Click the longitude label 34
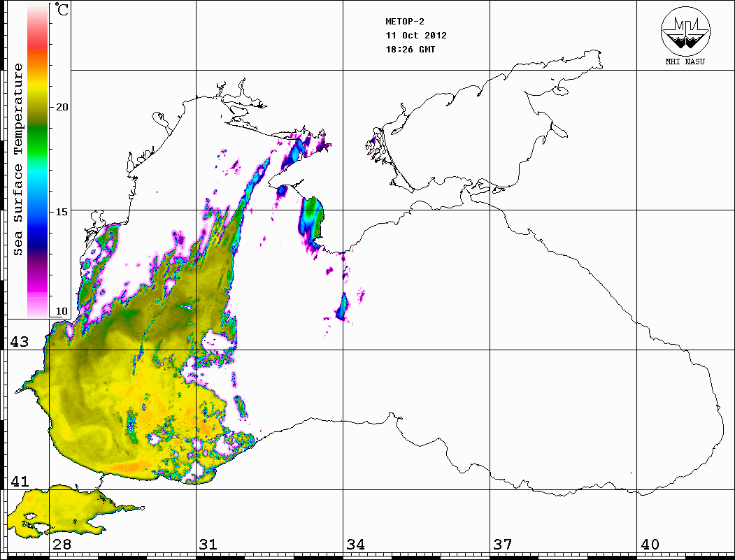Screen dimensions: 735x560 [356, 545]
